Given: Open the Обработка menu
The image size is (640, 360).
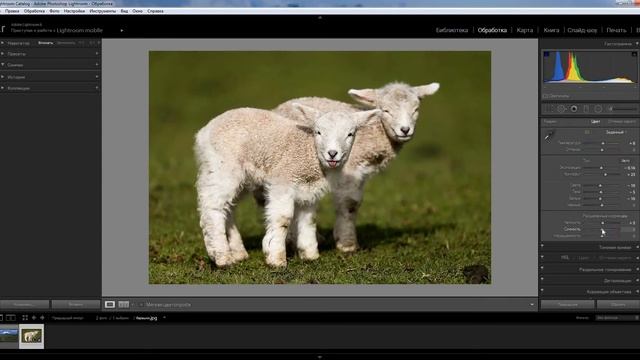Looking at the screenshot, I should pyautogui.click(x=34, y=11).
